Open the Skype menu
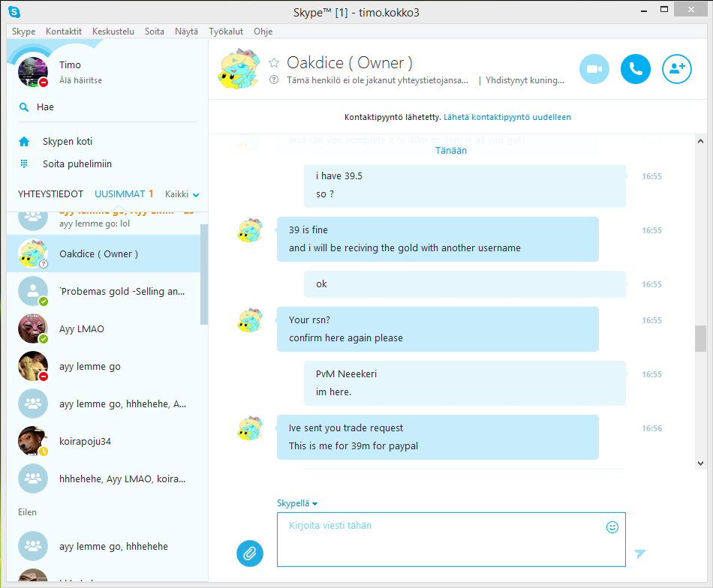Viewport: 713px width, 588px height. point(24,31)
